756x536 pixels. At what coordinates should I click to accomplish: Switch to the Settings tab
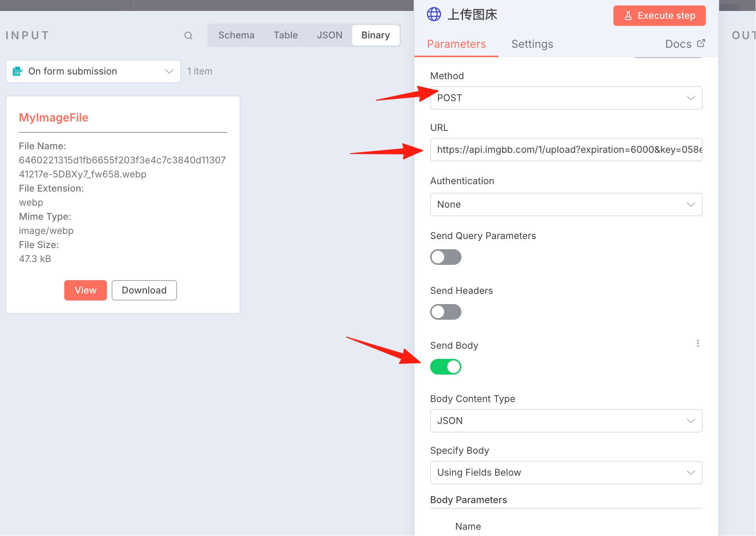coord(532,44)
